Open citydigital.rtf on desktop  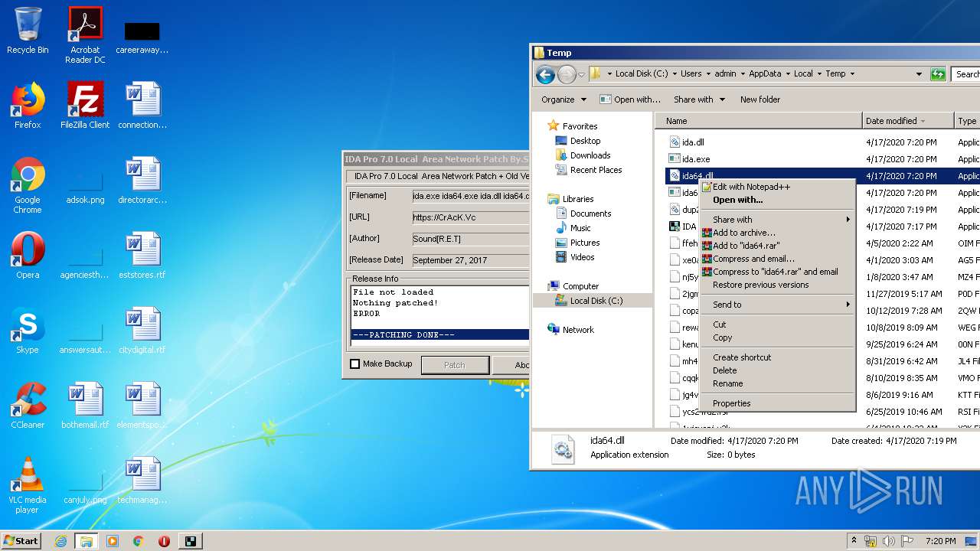pyautogui.click(x=142, y=330)
